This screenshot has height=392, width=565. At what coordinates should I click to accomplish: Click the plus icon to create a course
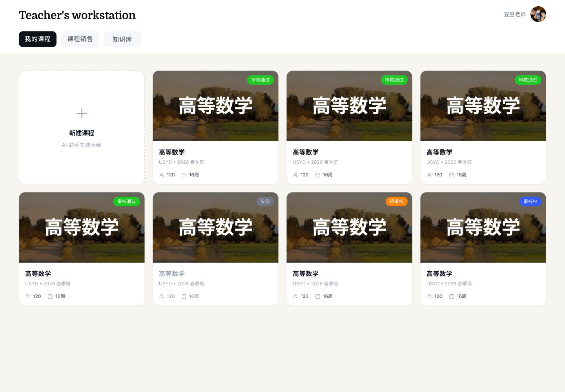[x=82, y=113]
